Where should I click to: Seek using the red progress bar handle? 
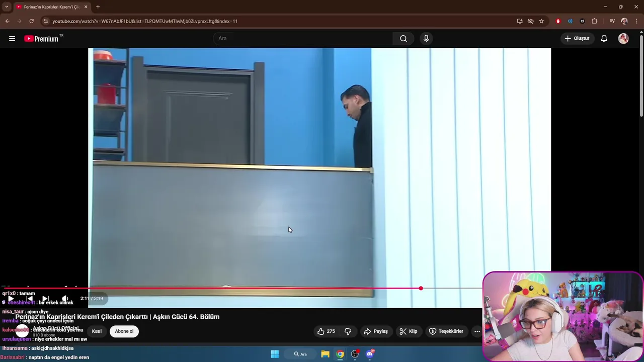click(421, 288)
